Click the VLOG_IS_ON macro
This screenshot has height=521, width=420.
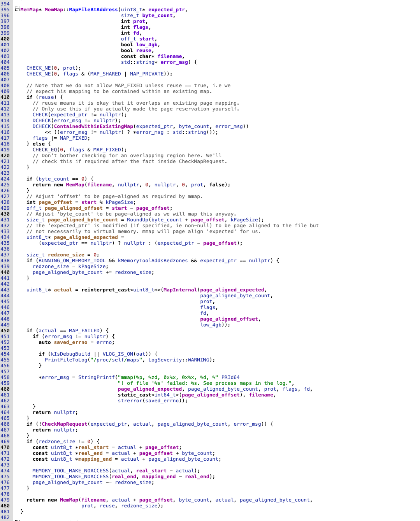[x=118, y=354]
